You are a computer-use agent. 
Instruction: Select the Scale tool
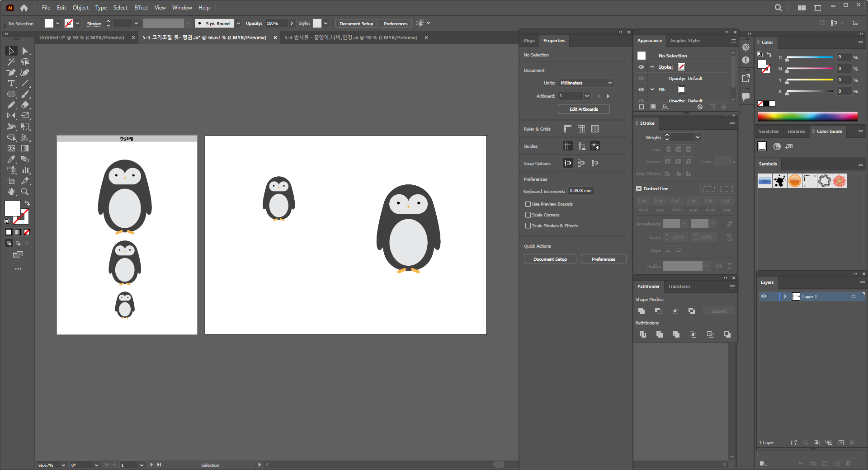point(25,116)
